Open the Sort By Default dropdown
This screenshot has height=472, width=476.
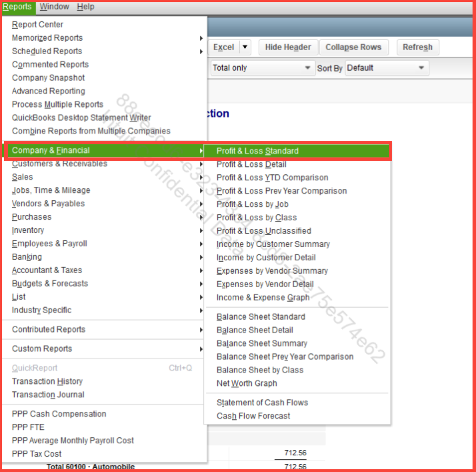pos(387,68)
